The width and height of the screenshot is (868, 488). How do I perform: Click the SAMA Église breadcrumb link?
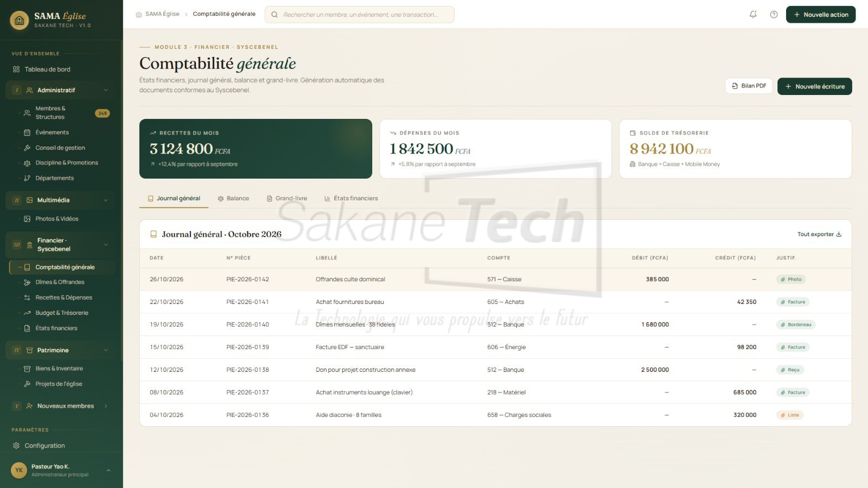[x=162, y=14]
